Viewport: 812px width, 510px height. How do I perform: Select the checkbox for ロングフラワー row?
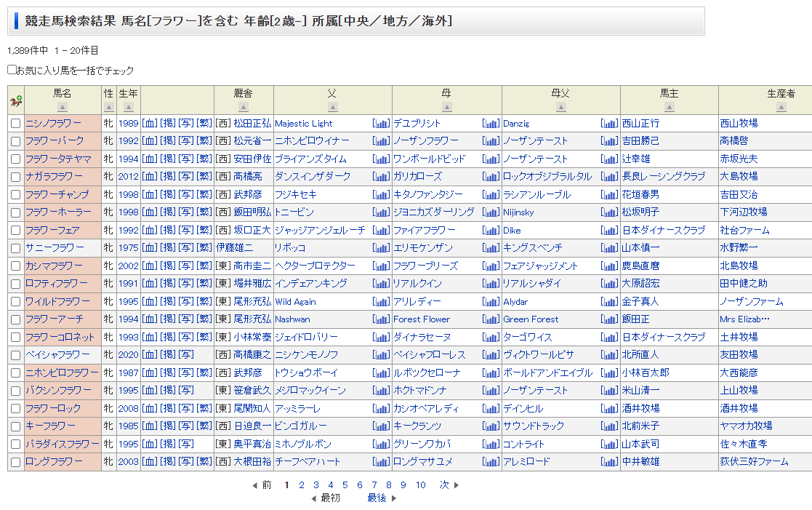pos(15,462)
